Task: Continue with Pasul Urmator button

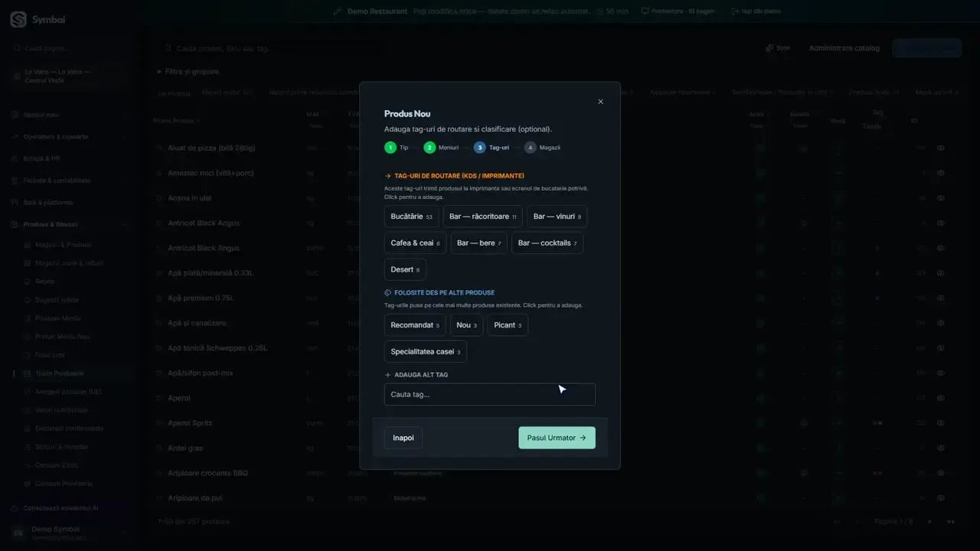Action: click(557, 438)
